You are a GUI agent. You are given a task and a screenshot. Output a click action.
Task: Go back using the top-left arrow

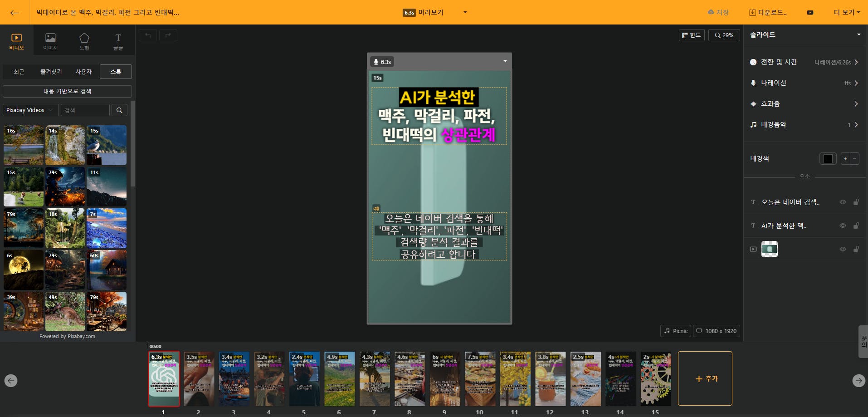tap(15, 13)
